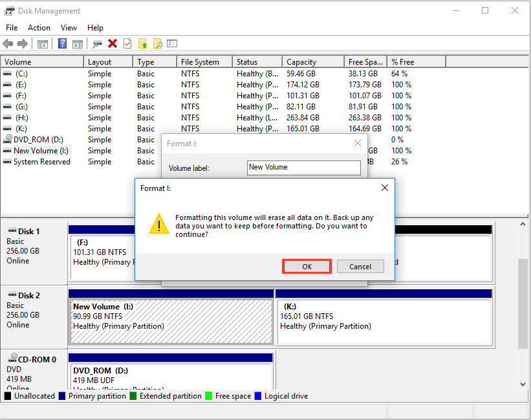Click the Forward navigation arrow icon

point(22,43)
